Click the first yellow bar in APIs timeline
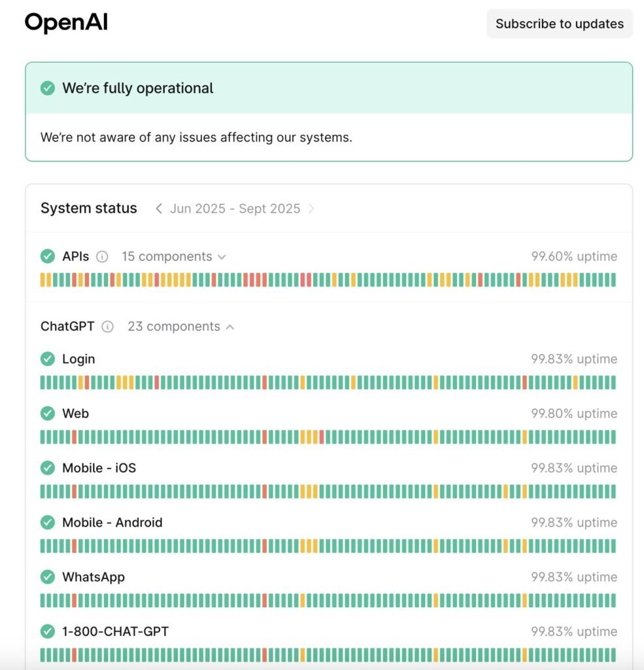The width and height of the screenshot is (644, 670). [x=43, y=280]
